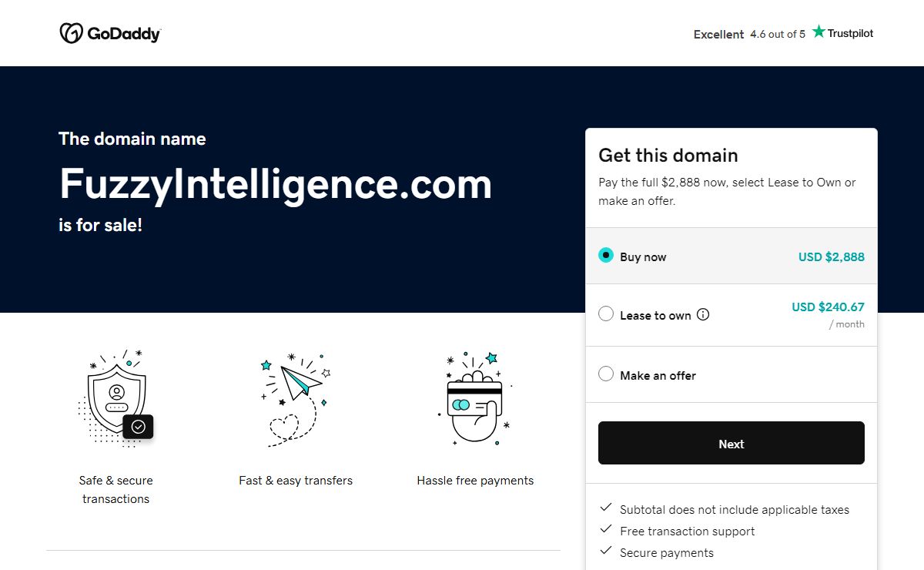The image size is (924, 570).
Task: Click the USD $2,888 buy now price
Action: (x=831, y=257)
